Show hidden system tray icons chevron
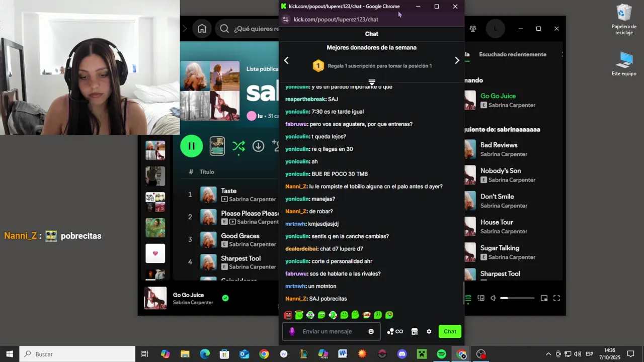The image size is (644, 362). tap(548, 354)
